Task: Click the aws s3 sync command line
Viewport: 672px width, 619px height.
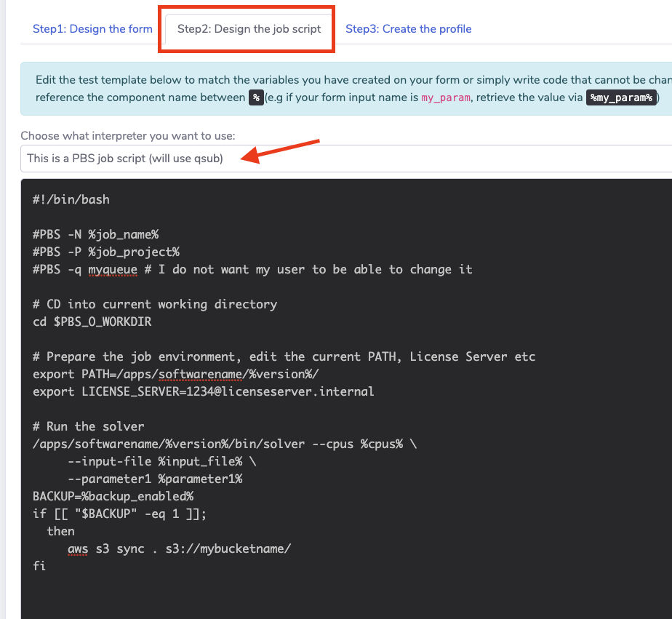Action: [x=179, y=548]
